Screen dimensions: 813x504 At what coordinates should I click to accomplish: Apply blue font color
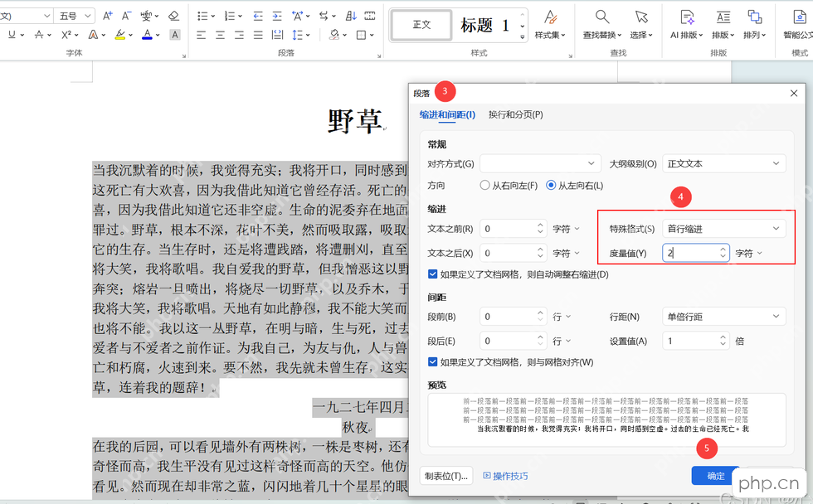point(148,35)
